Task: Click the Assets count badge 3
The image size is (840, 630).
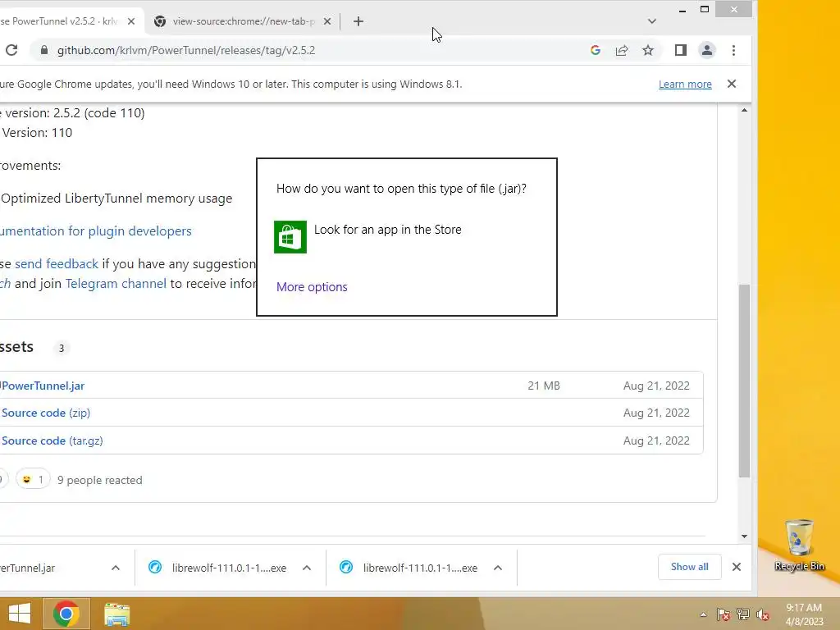Action: coord(62,348)
